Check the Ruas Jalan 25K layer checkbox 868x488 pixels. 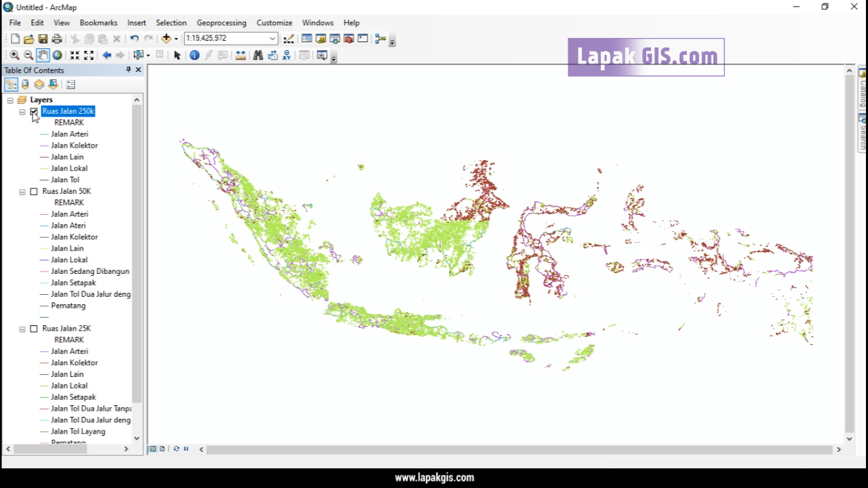[x=34, y=328]
